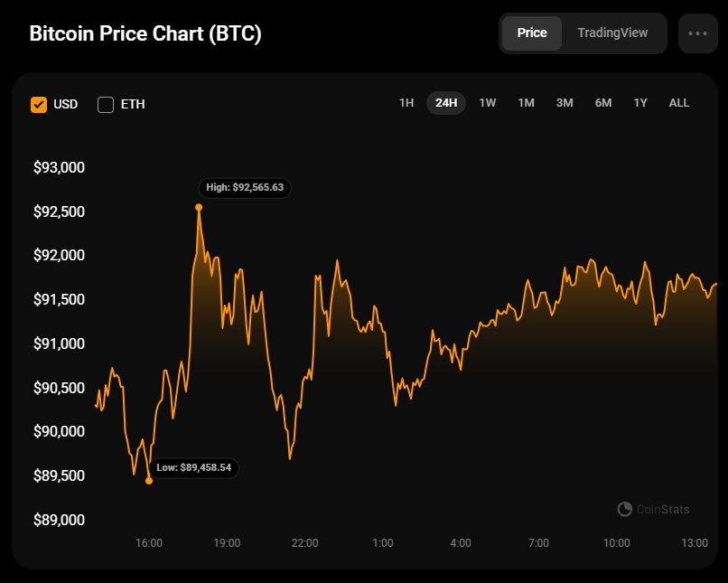
Task: Choose the 1W time range
Action: point(488,103)
